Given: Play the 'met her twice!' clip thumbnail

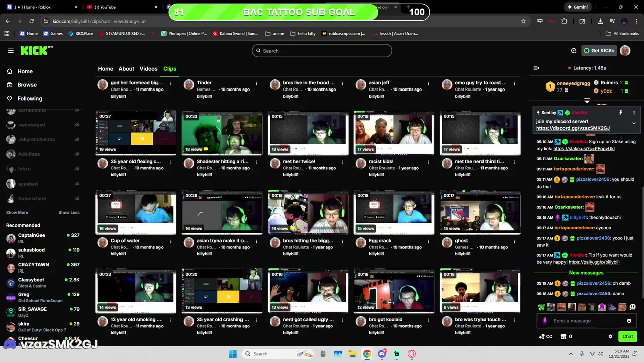Looking at the screenshot, I should (x=308, y=133).
